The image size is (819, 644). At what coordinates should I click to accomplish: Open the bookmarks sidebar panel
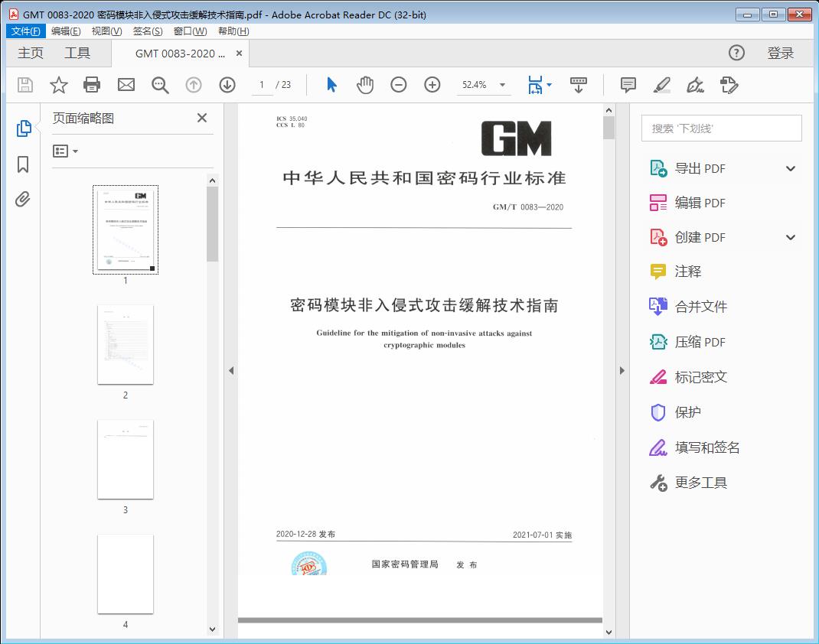click(x=21, y=164)
